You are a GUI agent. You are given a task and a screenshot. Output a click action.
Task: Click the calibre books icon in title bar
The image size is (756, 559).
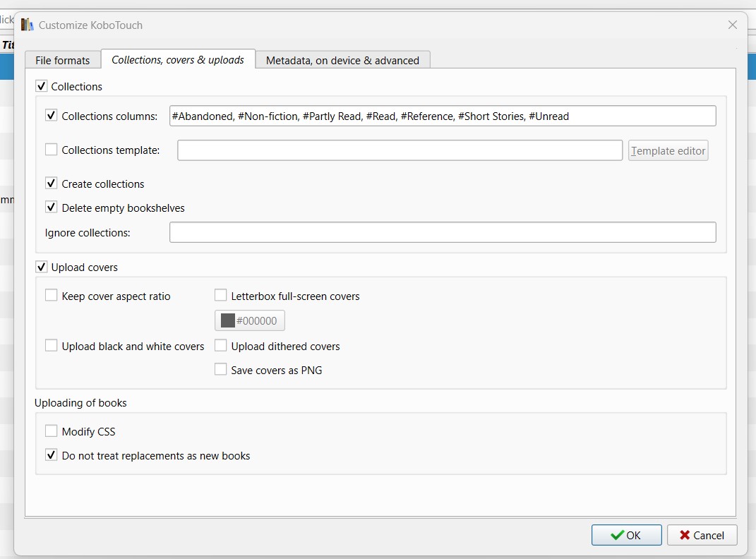point(28,25)
